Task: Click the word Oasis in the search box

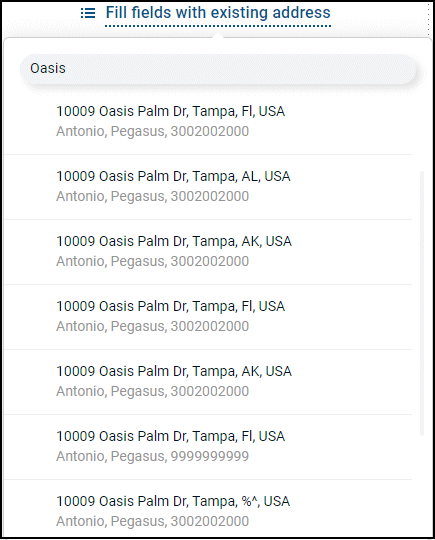Action: tap(48, 68)
